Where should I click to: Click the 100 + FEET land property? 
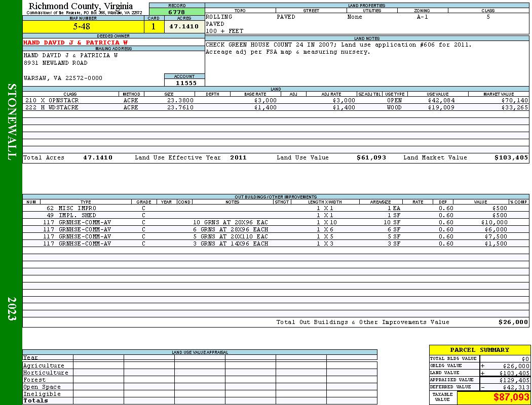coord(224,31)
